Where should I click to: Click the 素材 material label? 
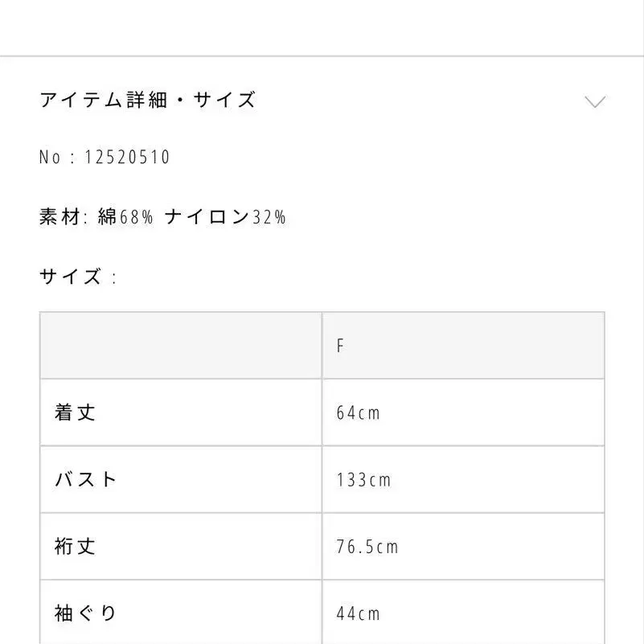click(x=58, y=217)
